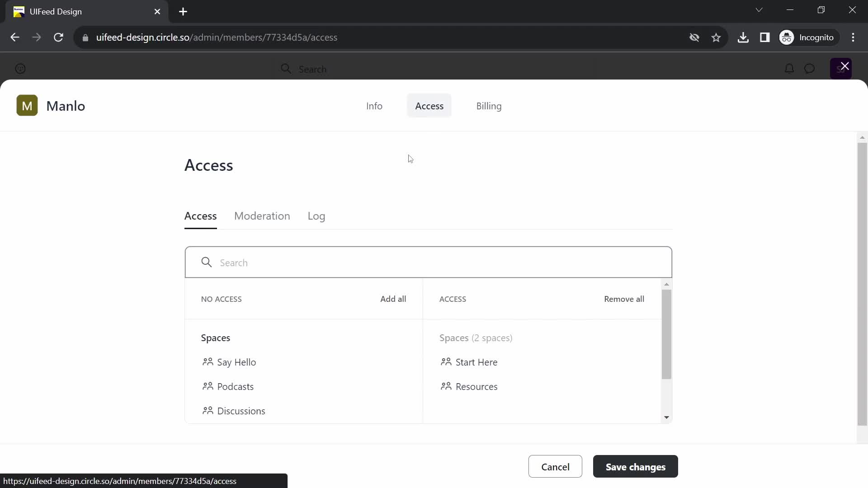Click the top bar search magnifier icon
868x488 pixels.
[286, 69]
